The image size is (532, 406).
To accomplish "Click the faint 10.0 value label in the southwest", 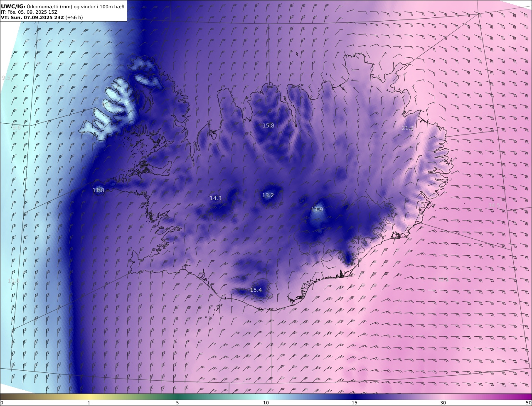I will tap(14, 281).
